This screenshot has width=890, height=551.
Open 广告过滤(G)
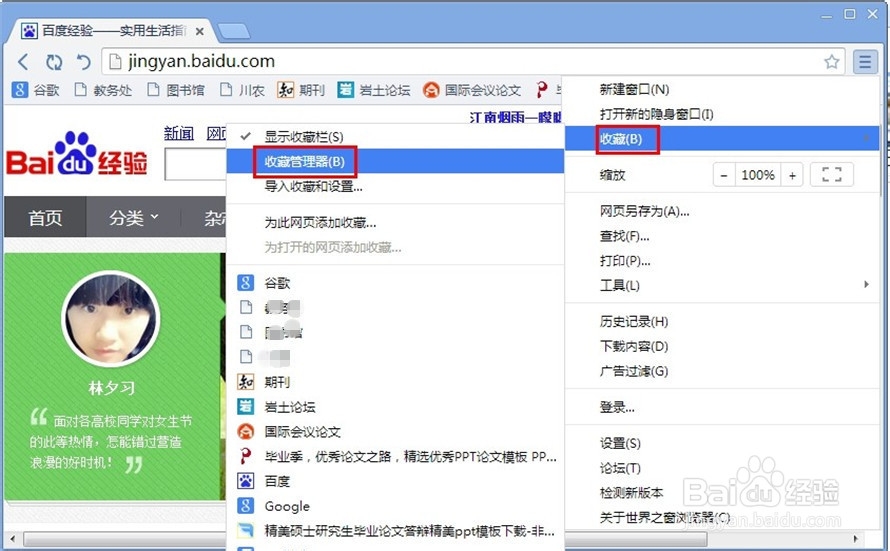click(x=722, y=371)
